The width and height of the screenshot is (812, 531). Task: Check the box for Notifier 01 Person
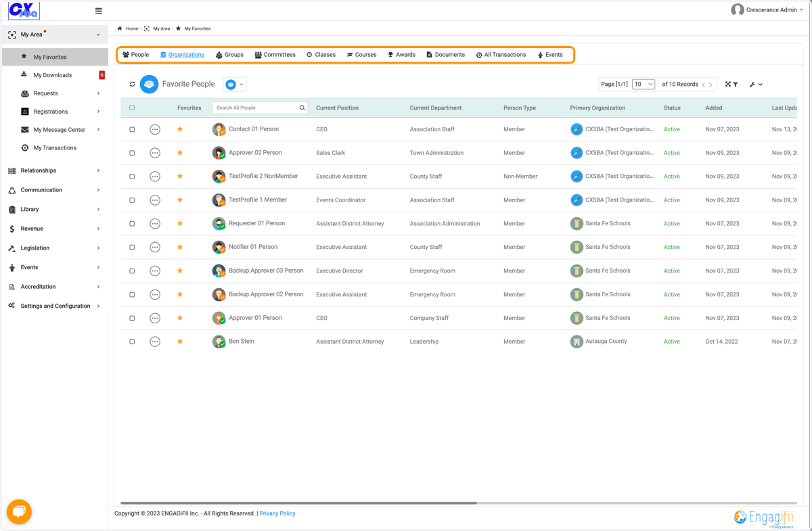132,247
